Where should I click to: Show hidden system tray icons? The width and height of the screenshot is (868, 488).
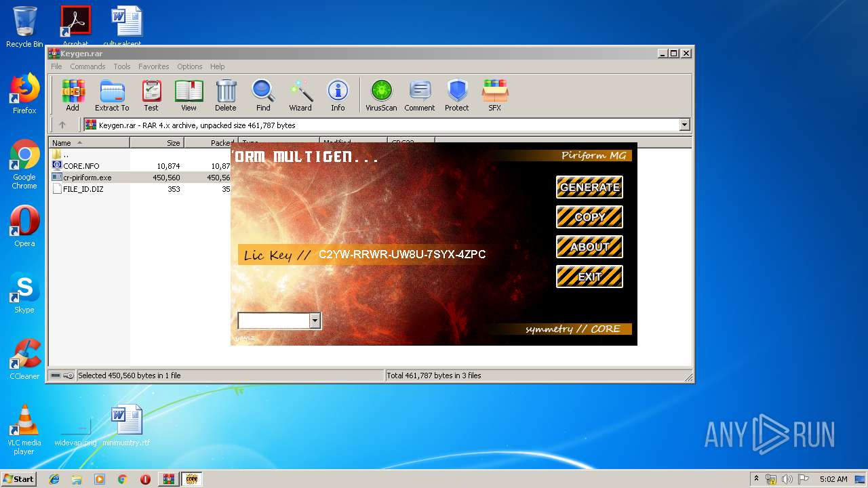click(x=756, y=479)
